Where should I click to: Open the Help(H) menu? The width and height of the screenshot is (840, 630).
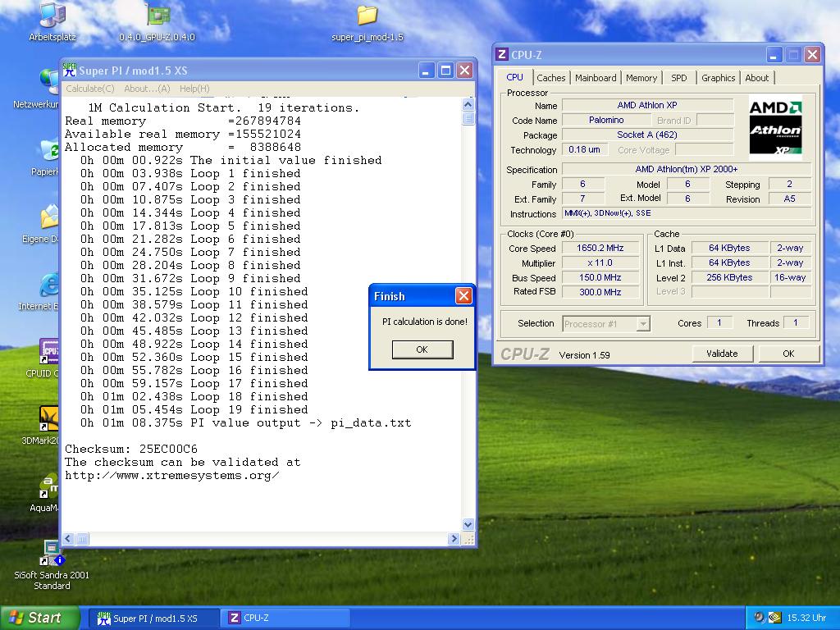point(194,89)
